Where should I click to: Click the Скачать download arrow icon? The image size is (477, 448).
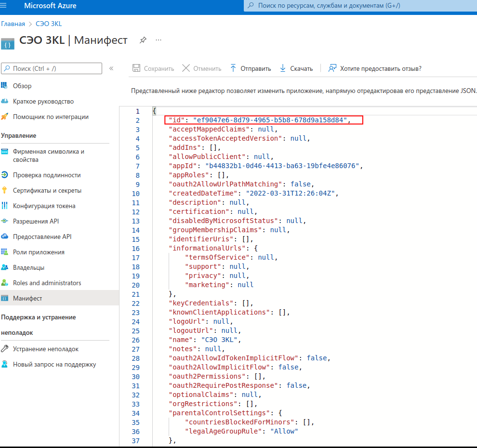[x=283, y=68]
